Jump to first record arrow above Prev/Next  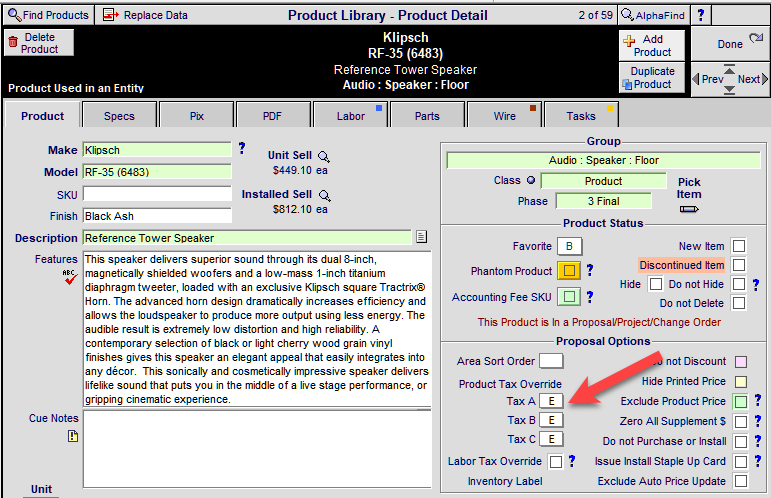coord(730,68)
